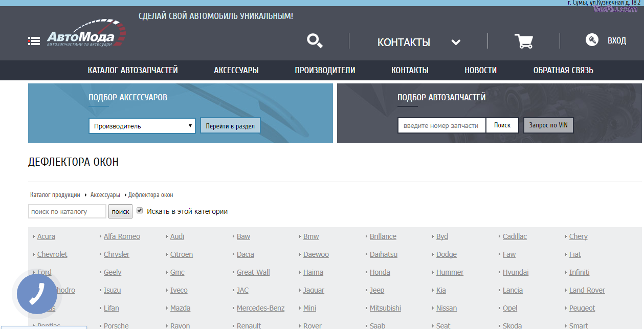Open the Производитель dropdown

[142, 125]
